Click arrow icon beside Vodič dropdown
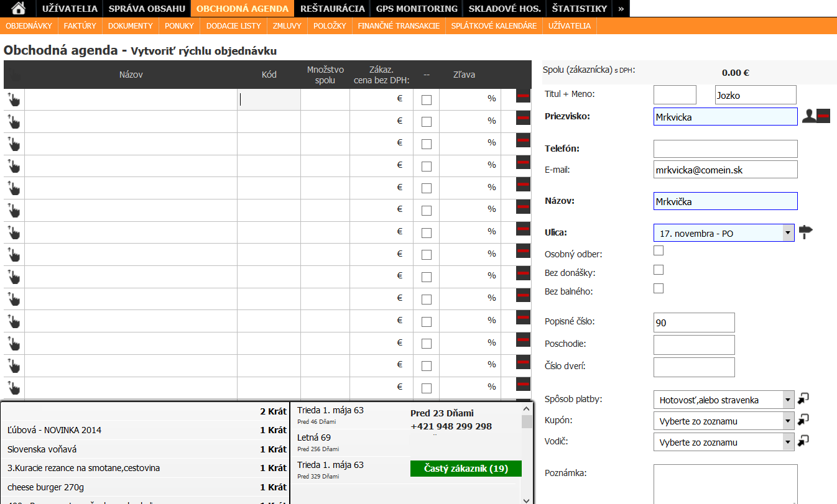The image size is (837, 504). click(x=803, y=441)
